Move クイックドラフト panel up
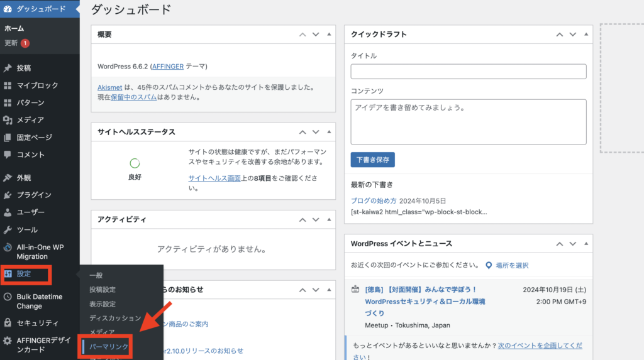The width and height of the screenshot is (644, 360). tap(559, 35)
